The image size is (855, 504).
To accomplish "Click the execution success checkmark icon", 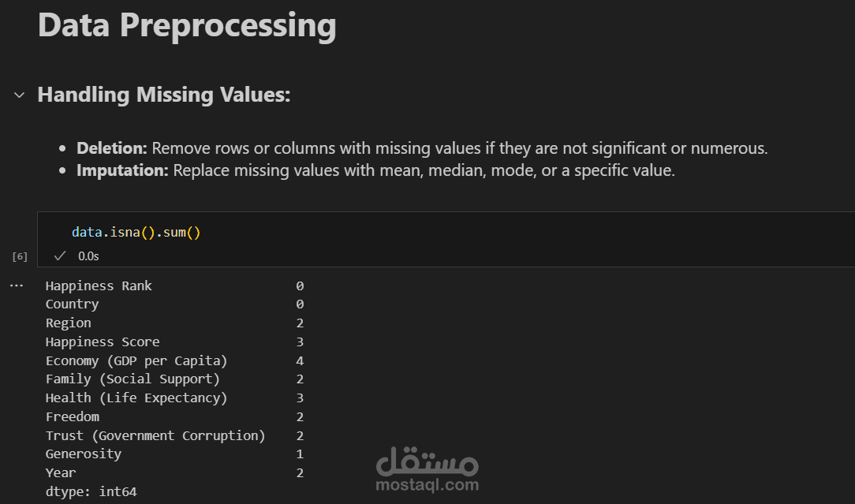I will tap(60, 256).
